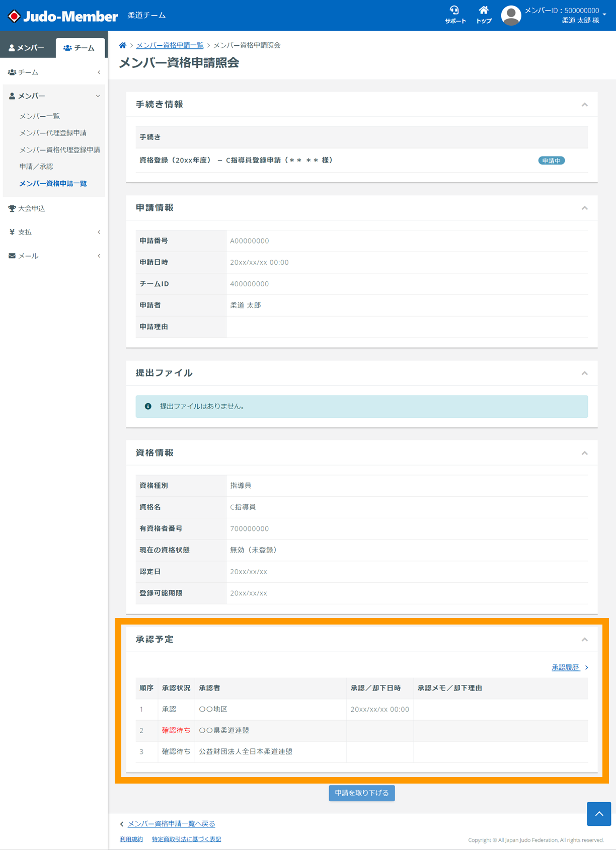Switch to the メンバー sidebar tab
Viewport: 616px width, 850px height.
point(27,48)
